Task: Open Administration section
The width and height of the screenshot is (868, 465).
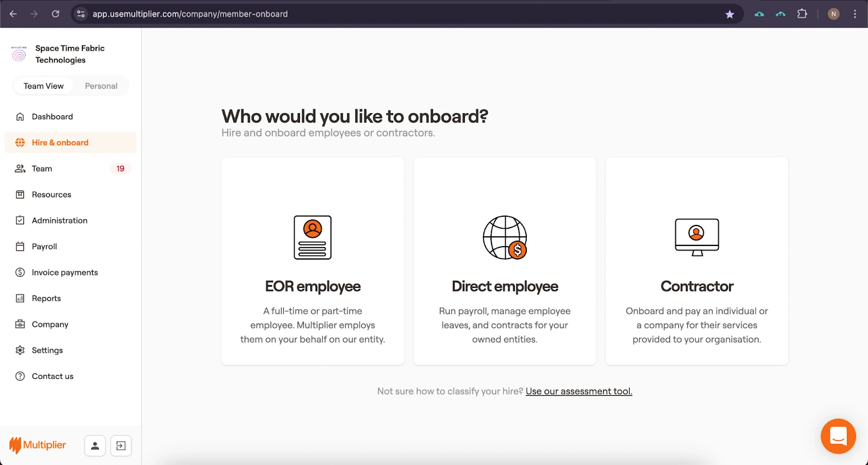Action: pyautogui.click(x=71, y=221)
